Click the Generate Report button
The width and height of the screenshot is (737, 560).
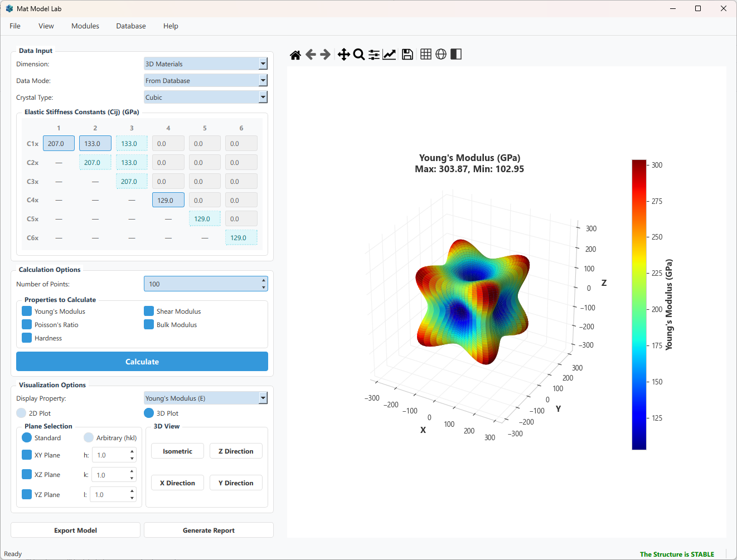209,530
